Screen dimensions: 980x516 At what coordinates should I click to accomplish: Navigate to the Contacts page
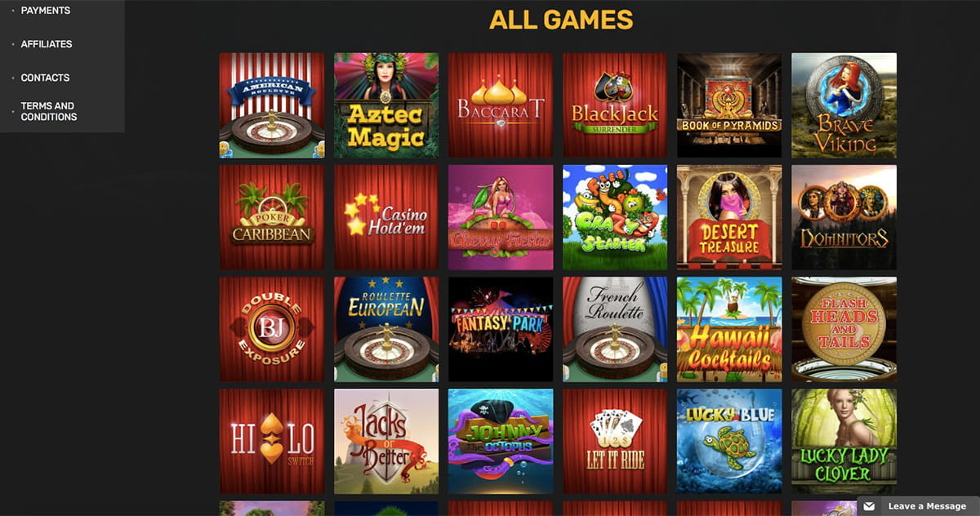[45, 78]
